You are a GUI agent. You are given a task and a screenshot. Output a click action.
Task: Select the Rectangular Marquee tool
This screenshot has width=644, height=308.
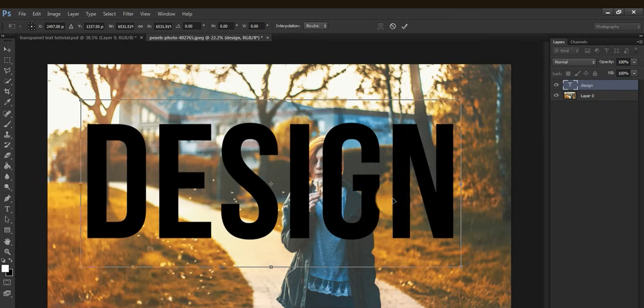7,60
